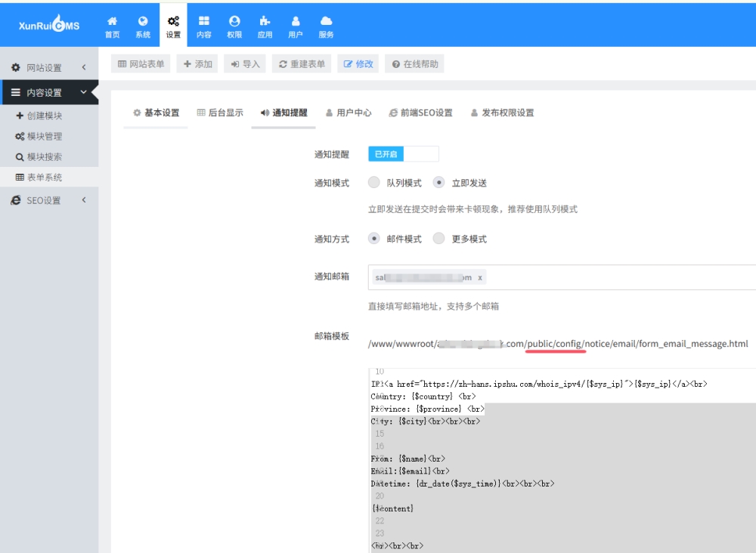Viewport: 756px width, 553px height.
Task: Click the 在线帮助 button
Action: (x=414, y=64)
